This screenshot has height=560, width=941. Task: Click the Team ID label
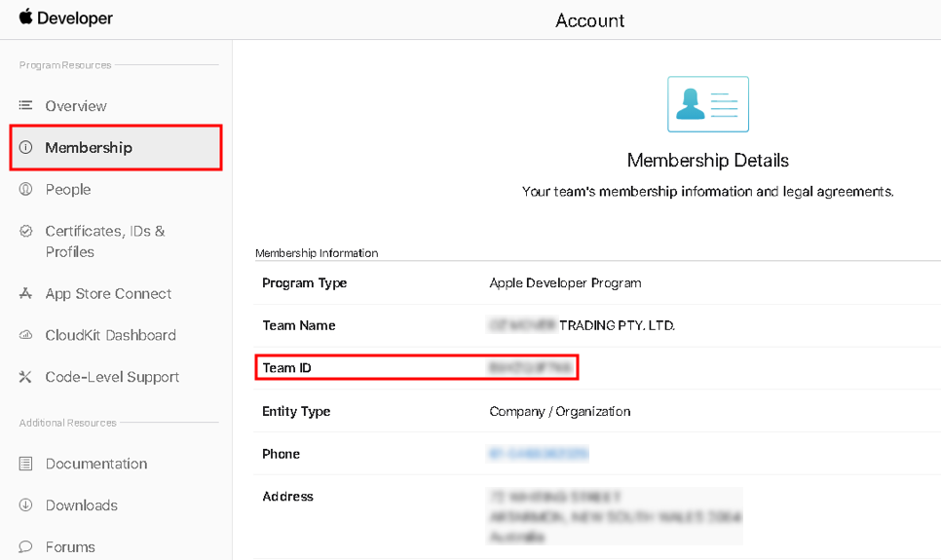286,368
